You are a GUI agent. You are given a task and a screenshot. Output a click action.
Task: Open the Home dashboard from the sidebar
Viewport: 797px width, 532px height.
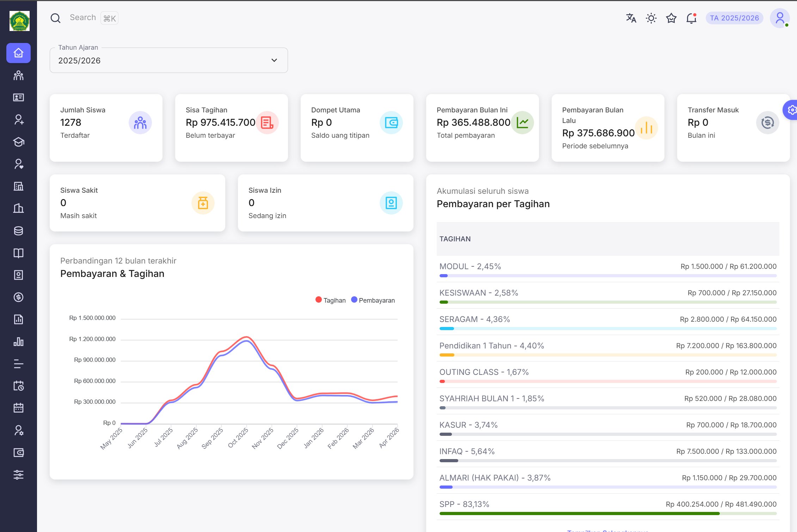[x=18, y=53]
